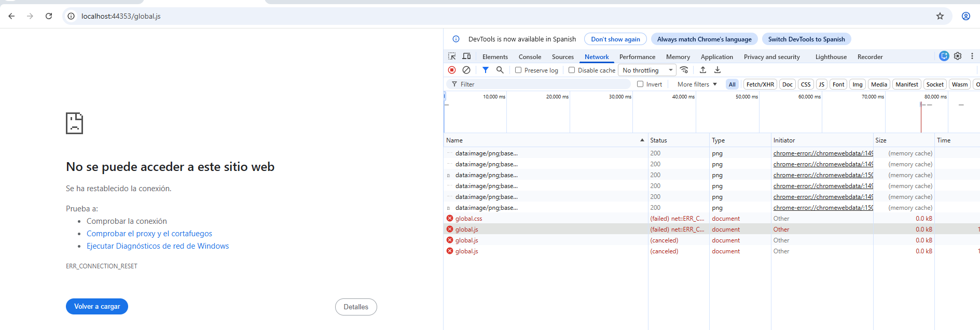The height and width of the screenshot is (330, 980).
Task: Expand the More filters dropdown
Action: (x=697, y=84)
